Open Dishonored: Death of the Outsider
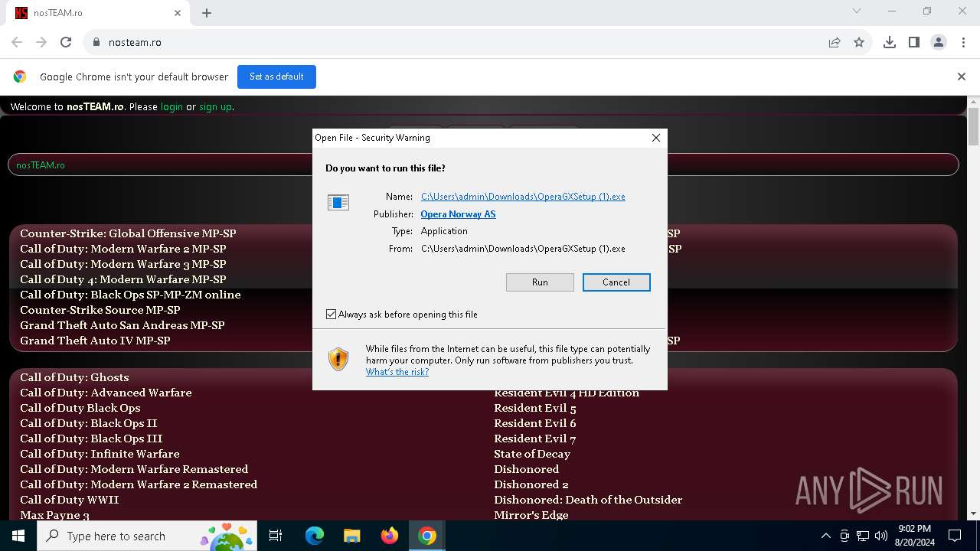This screenshot has width=980, height=551. (588, 500)
